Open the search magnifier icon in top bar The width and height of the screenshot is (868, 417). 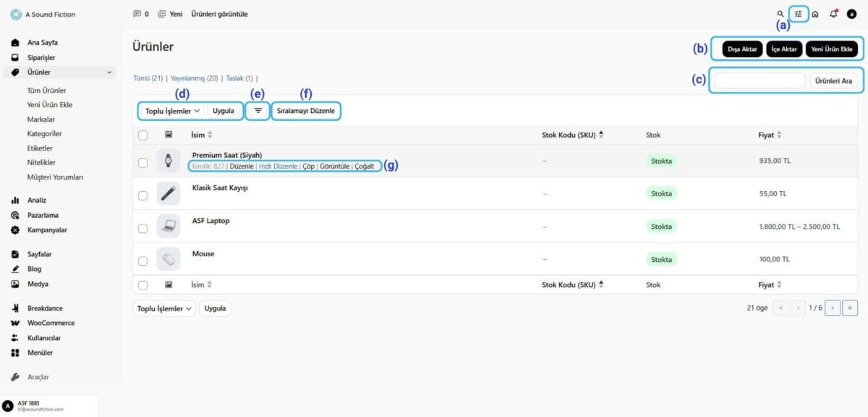pos(780,14)
